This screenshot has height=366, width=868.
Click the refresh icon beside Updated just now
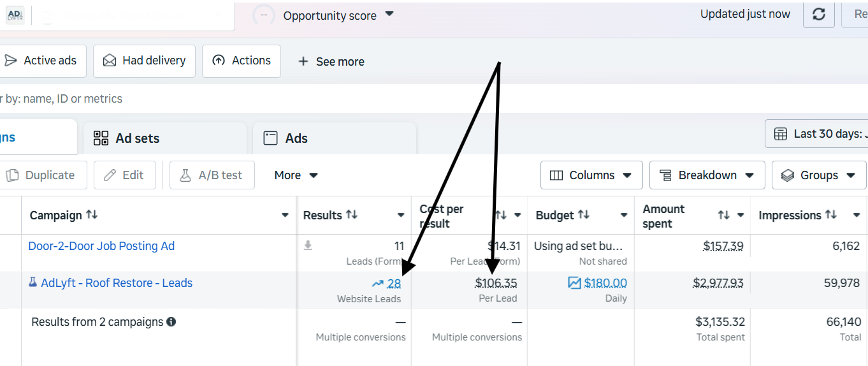[819, 15]
